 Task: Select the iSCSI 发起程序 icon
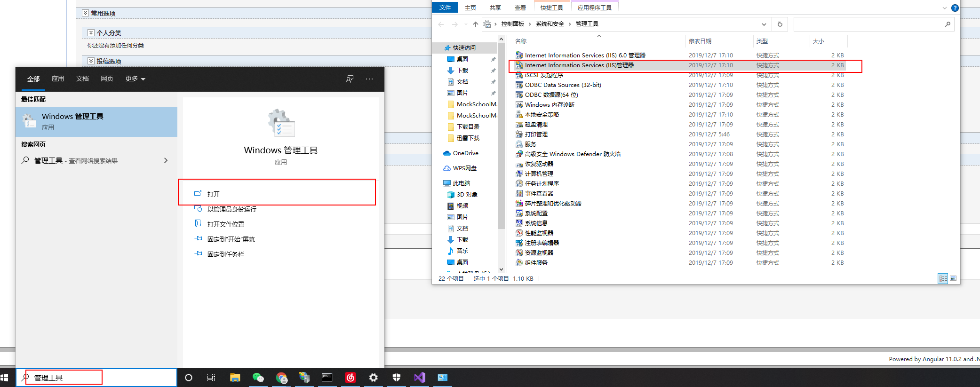[519, 75]
